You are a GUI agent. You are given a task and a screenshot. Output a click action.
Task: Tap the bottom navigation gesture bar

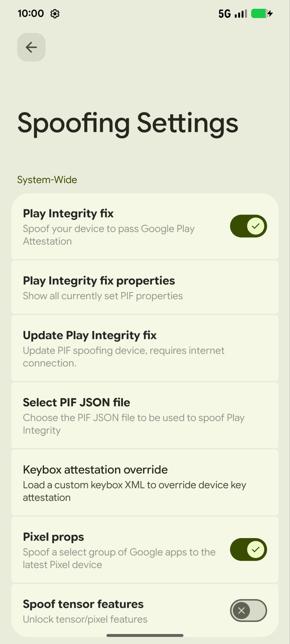tap(145, 635)
